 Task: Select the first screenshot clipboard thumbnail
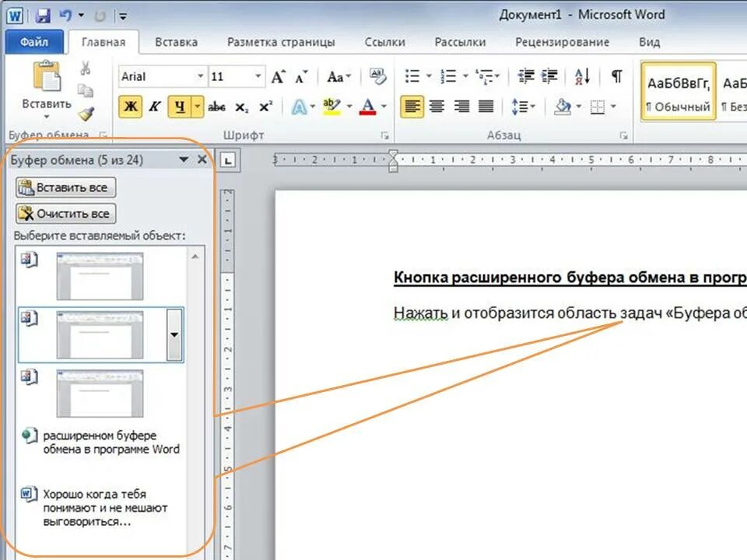pos(100,276)
